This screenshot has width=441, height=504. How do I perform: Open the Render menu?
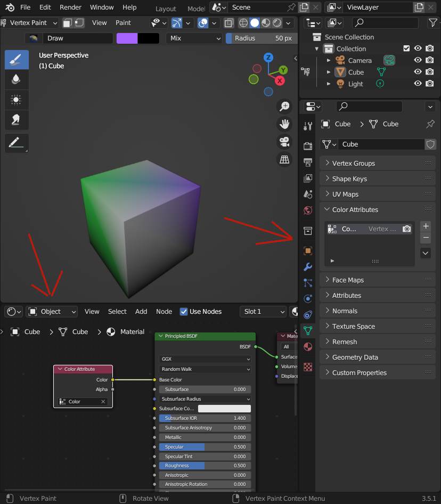tap(70, 7)
